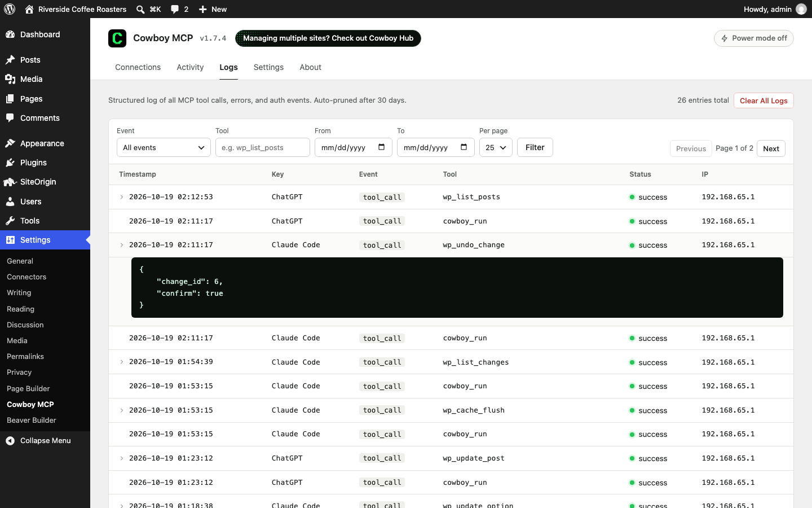The height and width of the screenshot is (508, 812).
Task: Expand the wp_list_changes log row
Action: coord(122,362)
